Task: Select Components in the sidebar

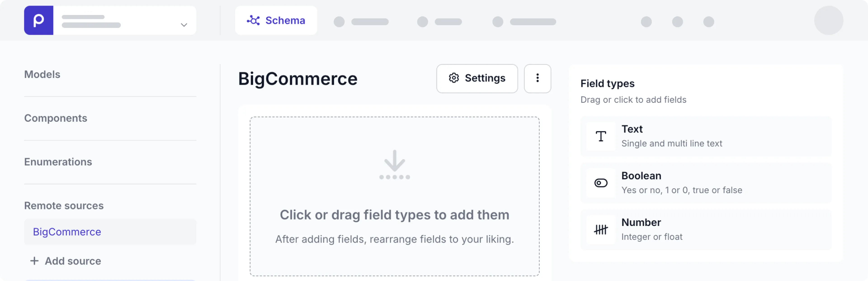Action: click(x=56, y=118)
